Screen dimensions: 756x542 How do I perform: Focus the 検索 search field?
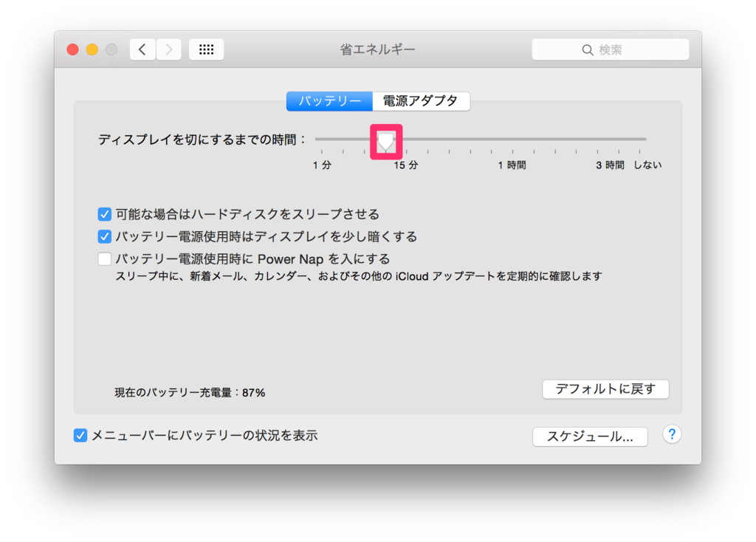pos(611,49)
